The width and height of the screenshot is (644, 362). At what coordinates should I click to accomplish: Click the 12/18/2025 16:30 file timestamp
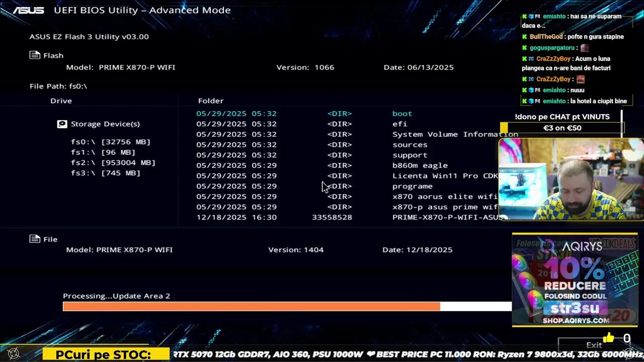point(236,217)
